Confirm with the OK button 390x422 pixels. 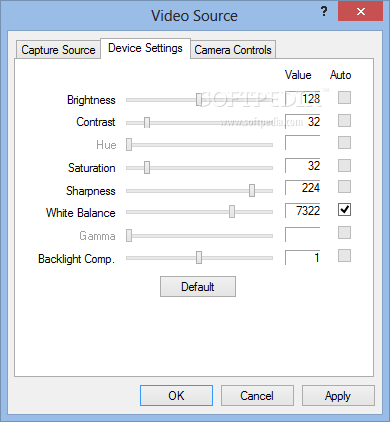pos(176,396)
